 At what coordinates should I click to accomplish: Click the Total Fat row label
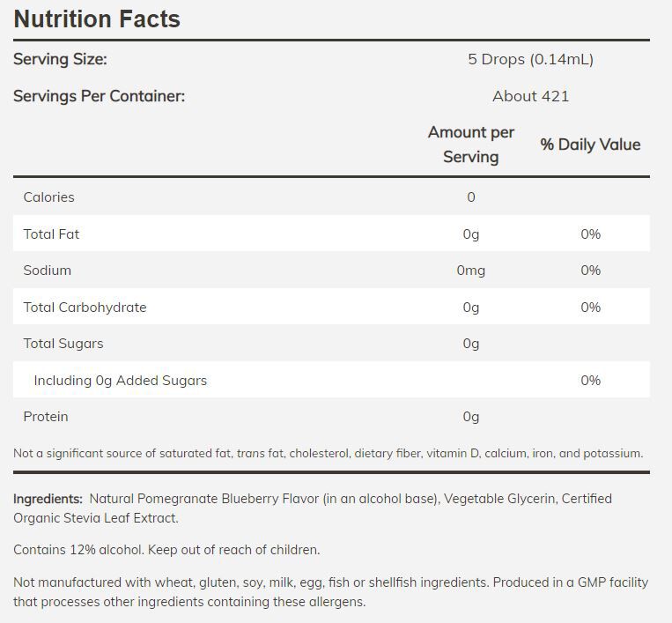tap(51, 234)
